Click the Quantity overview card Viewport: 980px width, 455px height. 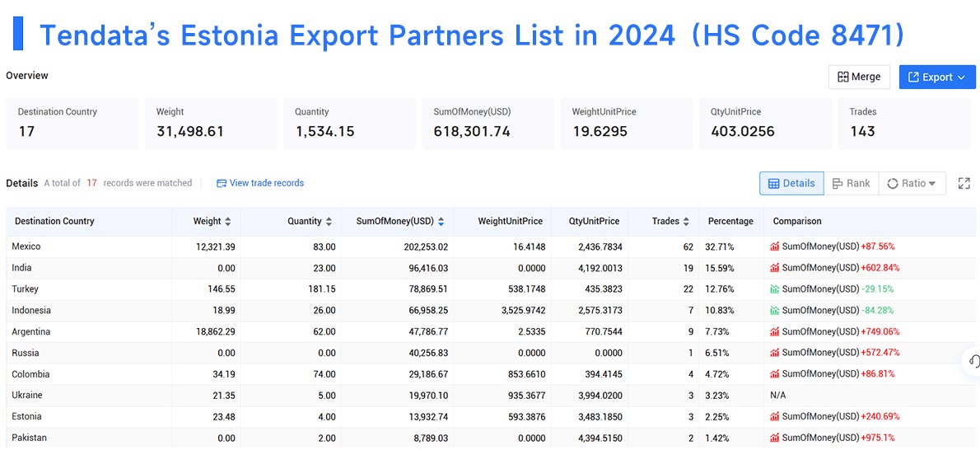(349, 124)
